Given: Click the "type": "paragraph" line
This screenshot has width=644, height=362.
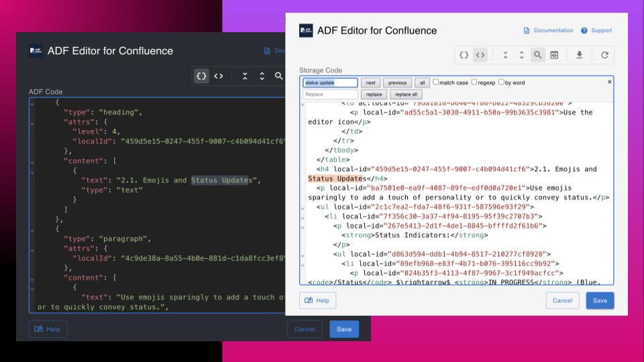Looking at the screenshot, I should (x=107, y=239).
